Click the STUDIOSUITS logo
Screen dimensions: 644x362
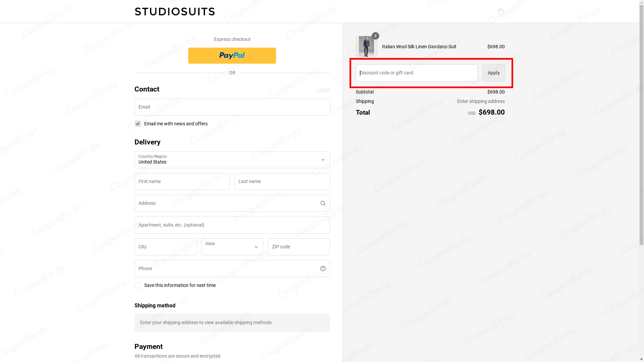pyautogui.click(x=174, y=11)
